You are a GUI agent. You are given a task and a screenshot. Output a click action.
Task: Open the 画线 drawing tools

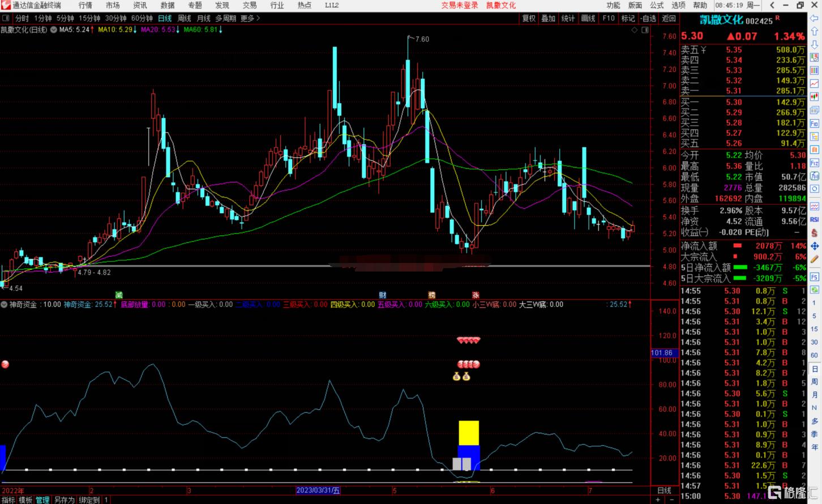(x=588, y=19)
